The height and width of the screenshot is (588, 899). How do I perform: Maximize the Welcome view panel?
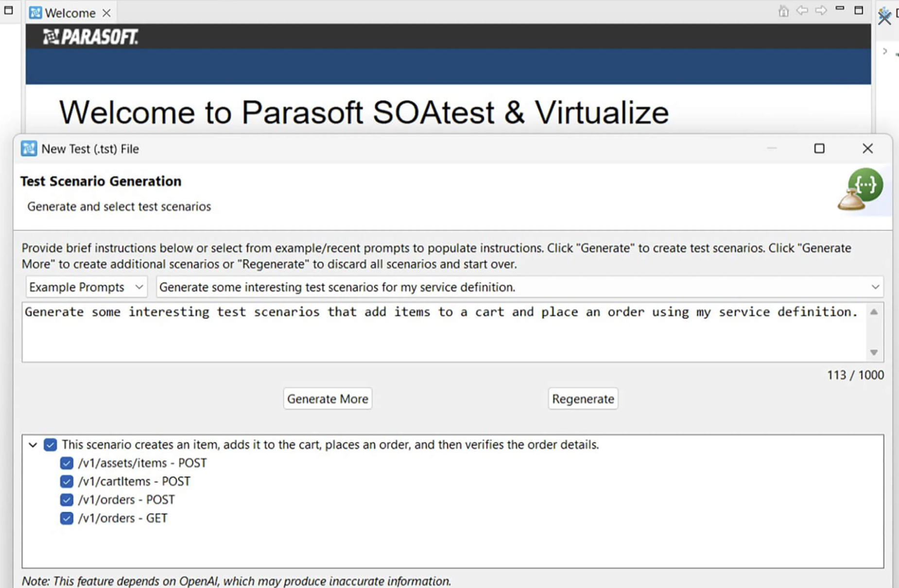coord(859,10)
